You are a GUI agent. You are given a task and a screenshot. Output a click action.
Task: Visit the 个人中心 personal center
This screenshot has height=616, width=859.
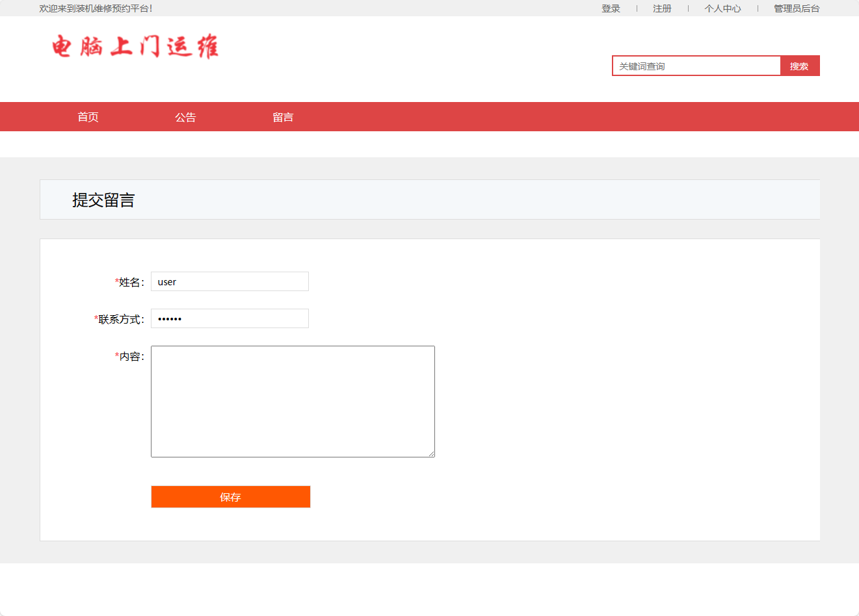point(722,8)
